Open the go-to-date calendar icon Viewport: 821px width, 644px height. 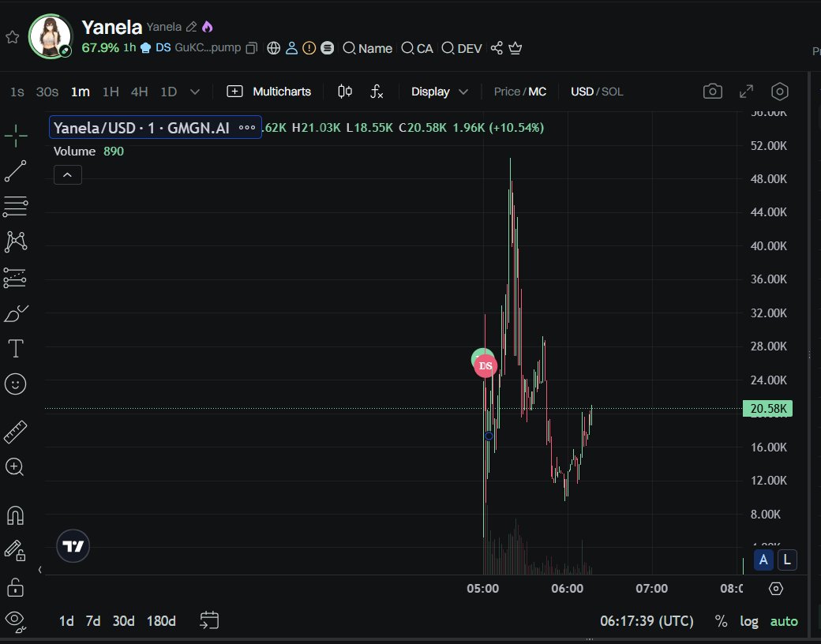click(x=209, y=620)
